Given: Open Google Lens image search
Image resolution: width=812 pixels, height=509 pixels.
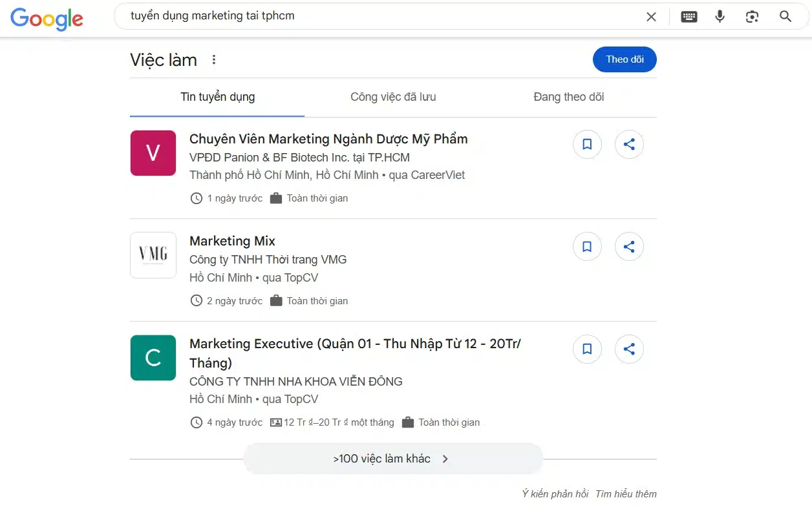Looking at the screenshot, I should pyautogui.click(x=752, y=17).
